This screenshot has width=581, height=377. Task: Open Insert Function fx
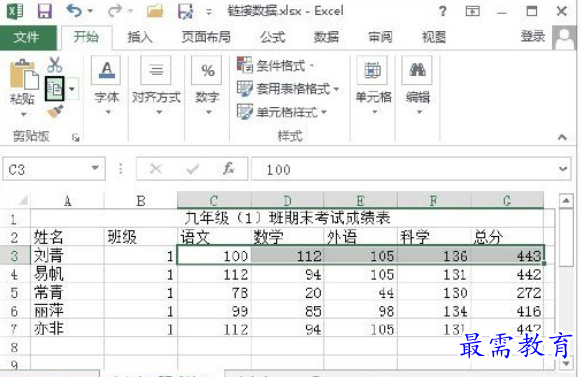click(x=228, y=169)
